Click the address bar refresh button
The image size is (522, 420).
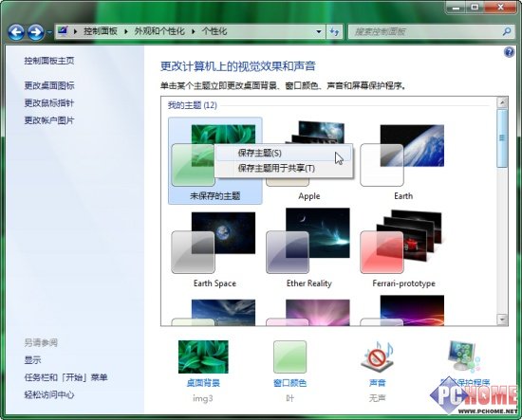click(334, 31)
